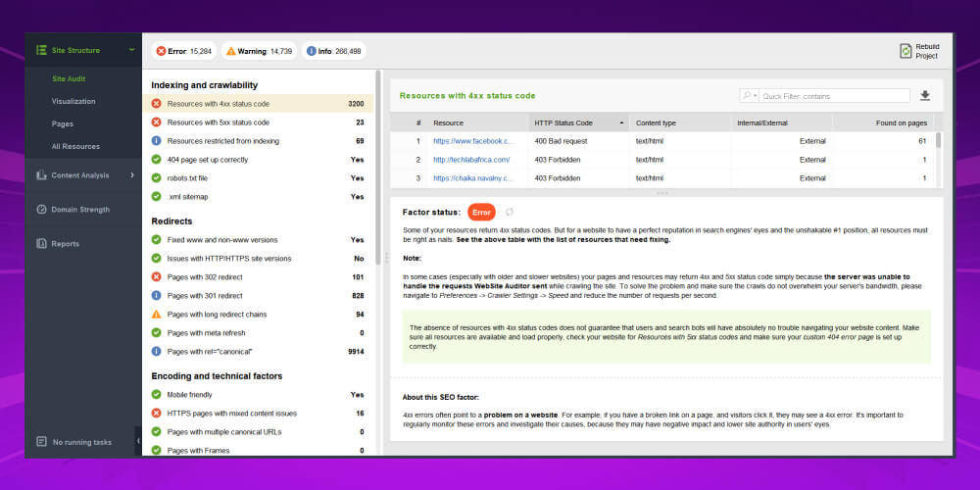The width and height of the screenshot is (980, 490).
Task: Select Resources with 4xx status code row
Action: tap(258, 104)
